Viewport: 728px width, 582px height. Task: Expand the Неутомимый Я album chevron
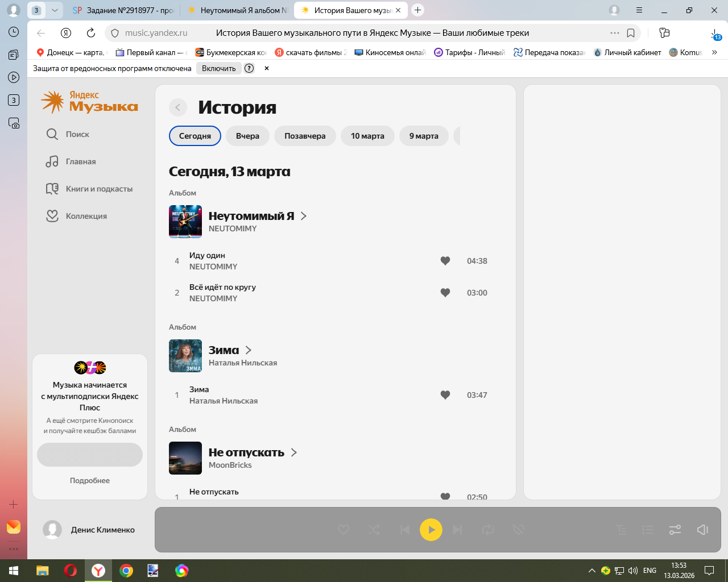(304, 216)
